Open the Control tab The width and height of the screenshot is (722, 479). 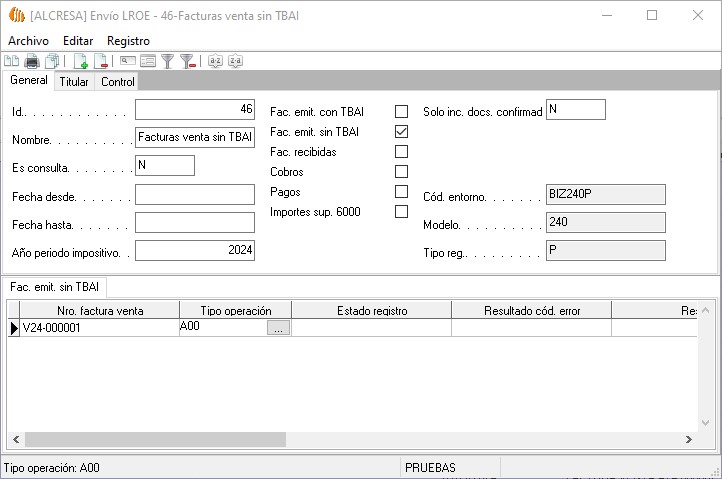[x=117, y=82]
